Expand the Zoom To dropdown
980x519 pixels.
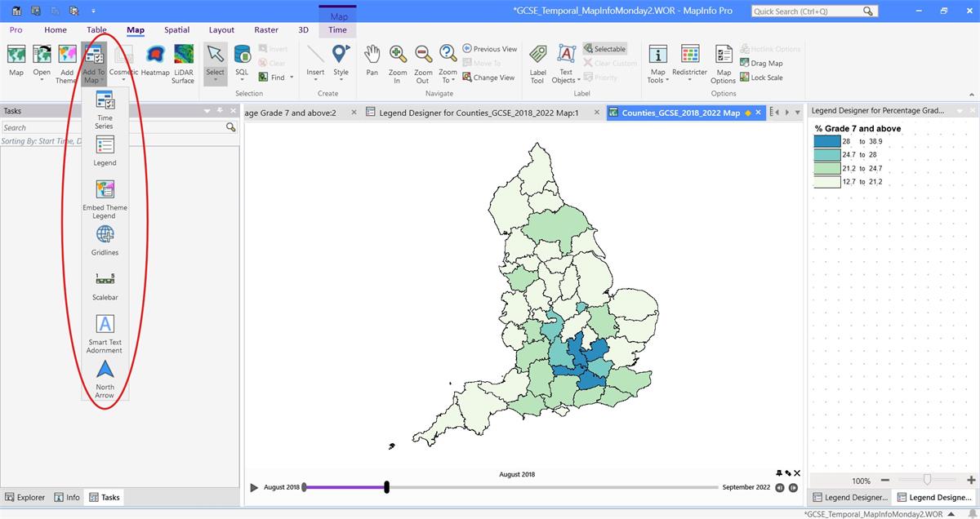[x=448, y=63]
